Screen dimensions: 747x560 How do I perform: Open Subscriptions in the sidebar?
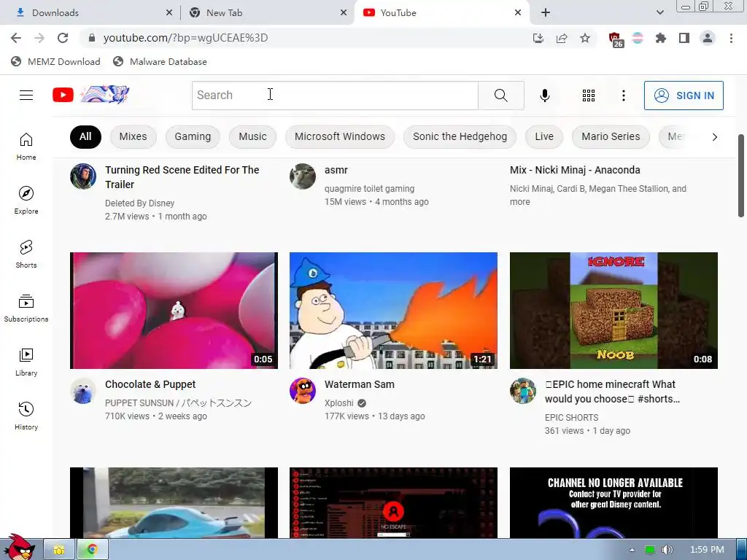(26, 308)
